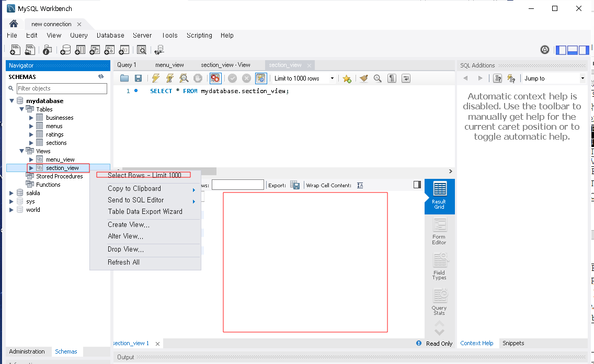Open the home screen tab icon

[x=14, y=24]
